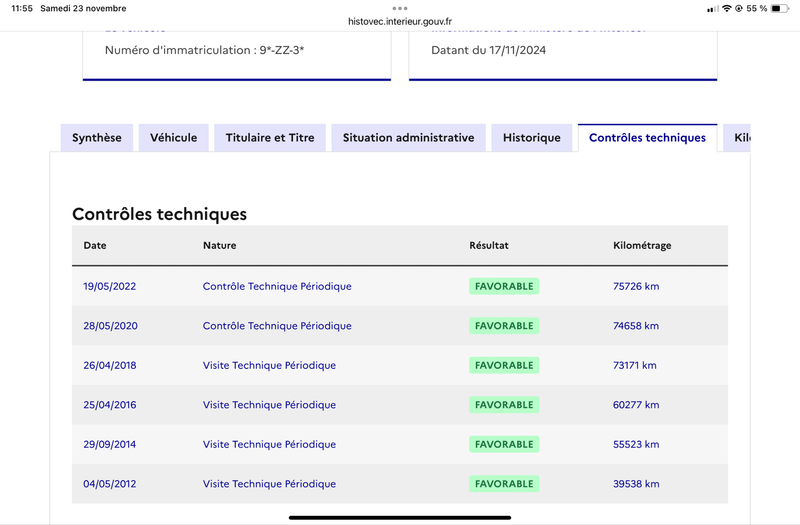Click FAVORABLE badge in the 29/09/2014 row

click(504, 444)
